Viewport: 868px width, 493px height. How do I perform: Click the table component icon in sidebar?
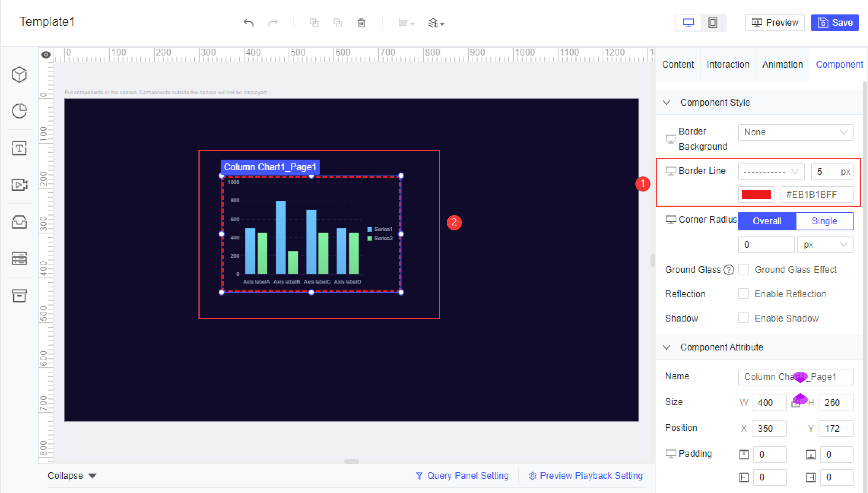pyautogui.click(x=19, y=259)
